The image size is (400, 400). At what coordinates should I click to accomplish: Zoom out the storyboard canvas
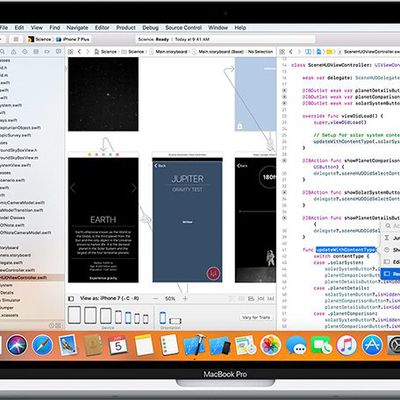(155, 299)
